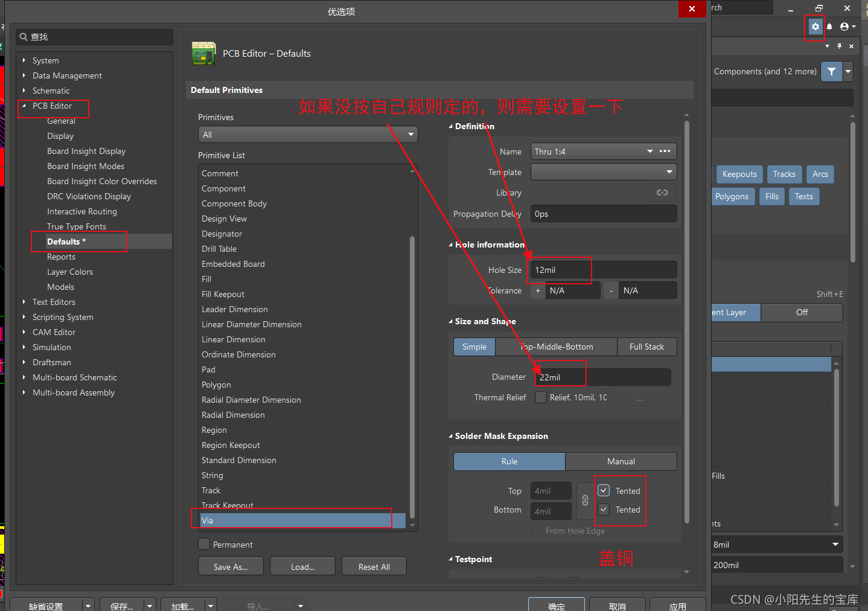The width and height of the screenshot is (868, 611).
Task: Collapse the Hole information section
Action: pyautogui.click(x=450, y=245)
